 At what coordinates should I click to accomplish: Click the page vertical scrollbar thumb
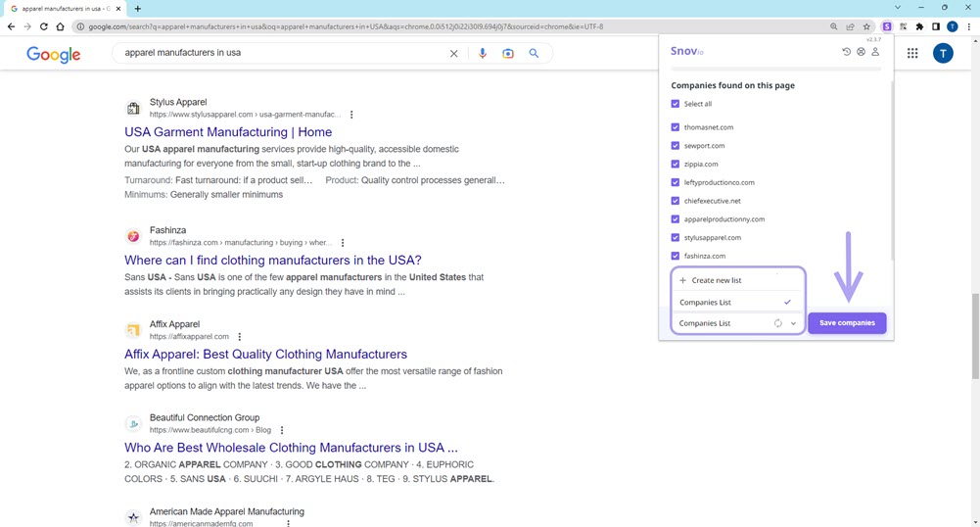pos(975,336)
